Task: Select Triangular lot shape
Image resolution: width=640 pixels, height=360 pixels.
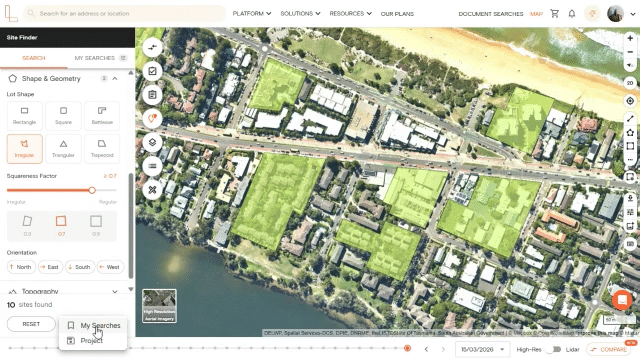Action: (63, 149)
